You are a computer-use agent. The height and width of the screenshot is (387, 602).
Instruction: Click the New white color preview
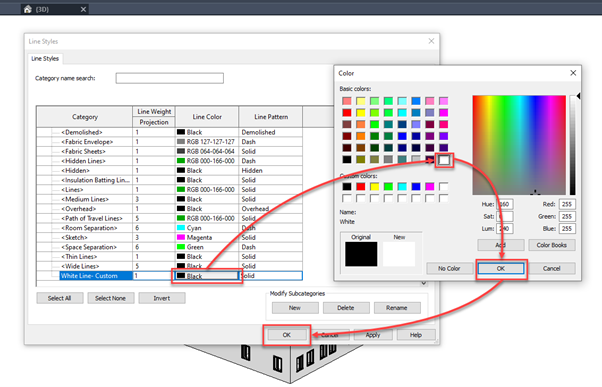[399, 254]
